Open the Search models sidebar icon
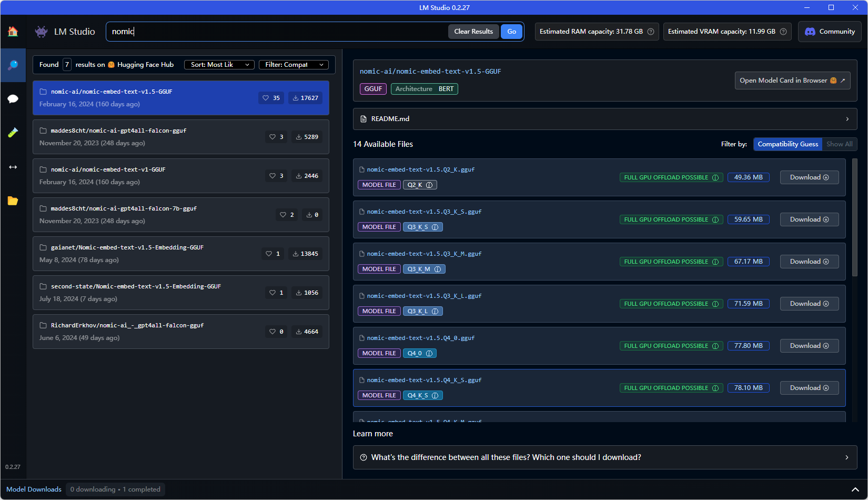 pyautogui.click(x=13, y=65)
